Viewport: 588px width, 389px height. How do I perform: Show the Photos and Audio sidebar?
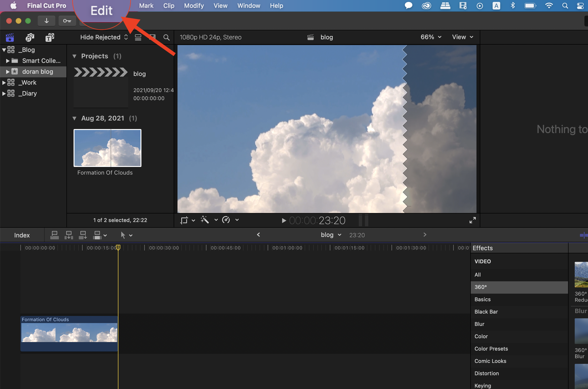pos(30,37)
